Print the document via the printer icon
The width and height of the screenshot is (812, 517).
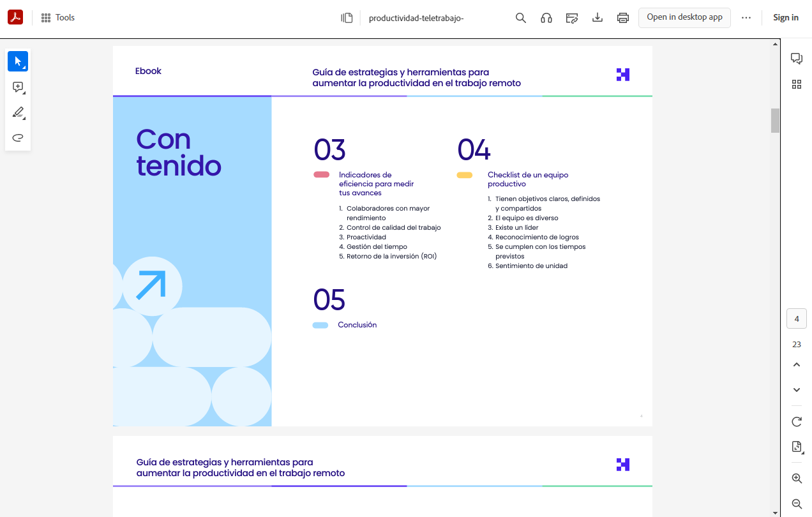pyautogui.click(x=622, y=17)
